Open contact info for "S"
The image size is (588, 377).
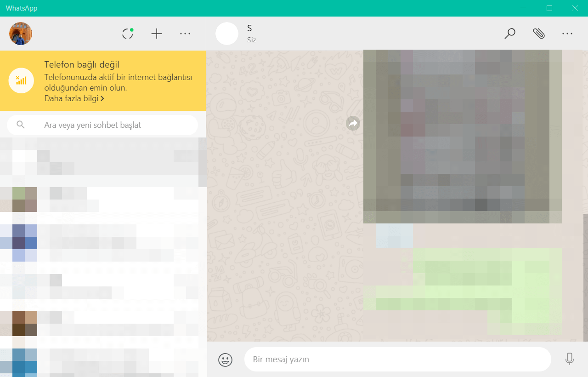249,29
